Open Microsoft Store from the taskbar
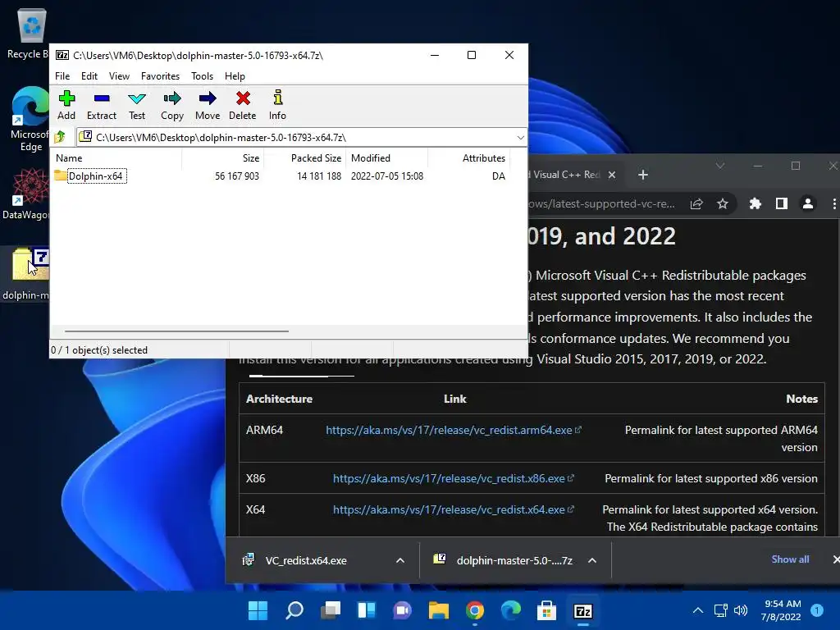 coord(546,610)
